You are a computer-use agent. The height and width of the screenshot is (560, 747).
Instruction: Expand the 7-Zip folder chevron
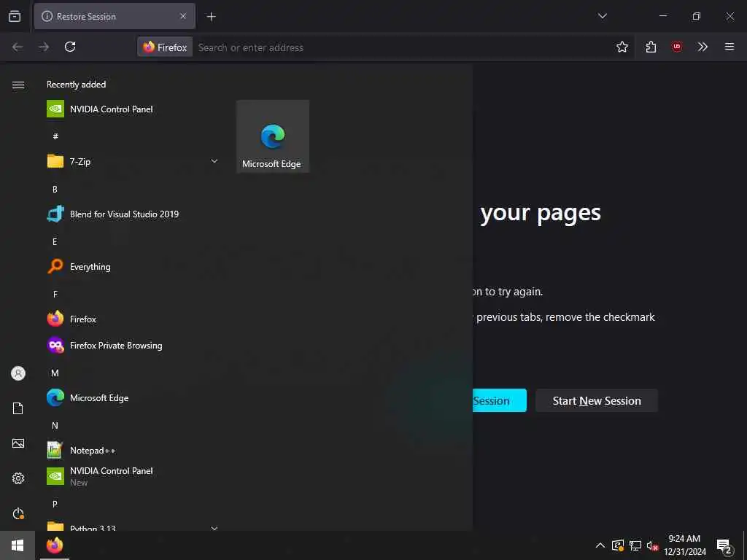[214, 161]
